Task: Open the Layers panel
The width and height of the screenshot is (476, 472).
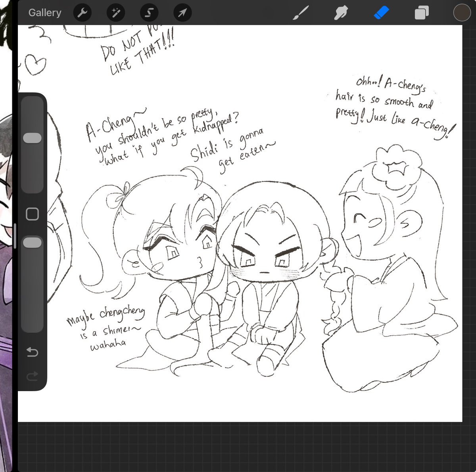Action: pos(422,13)
